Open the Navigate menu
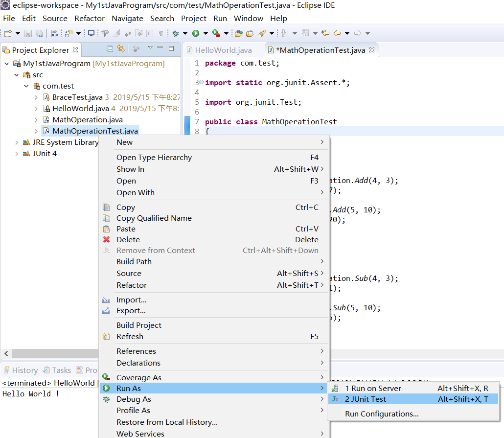The width and height of the screenshot is (504, 438). coord(127,19)
